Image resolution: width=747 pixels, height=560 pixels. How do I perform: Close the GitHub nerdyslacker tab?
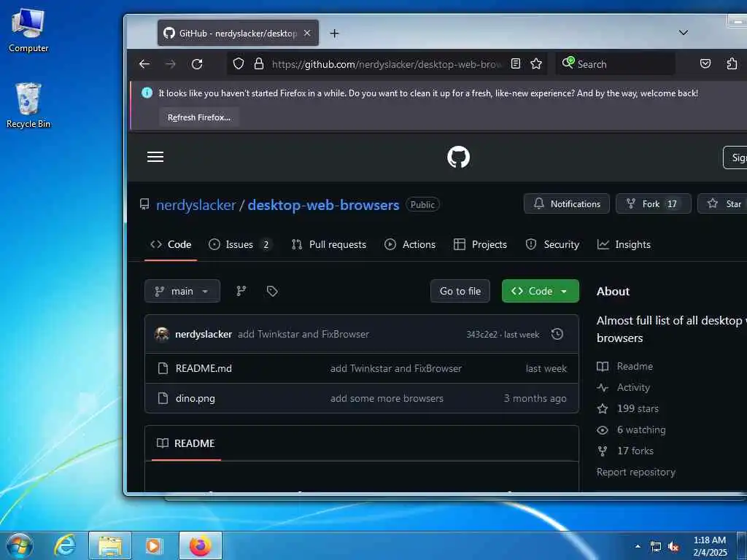tap(307, 34)
